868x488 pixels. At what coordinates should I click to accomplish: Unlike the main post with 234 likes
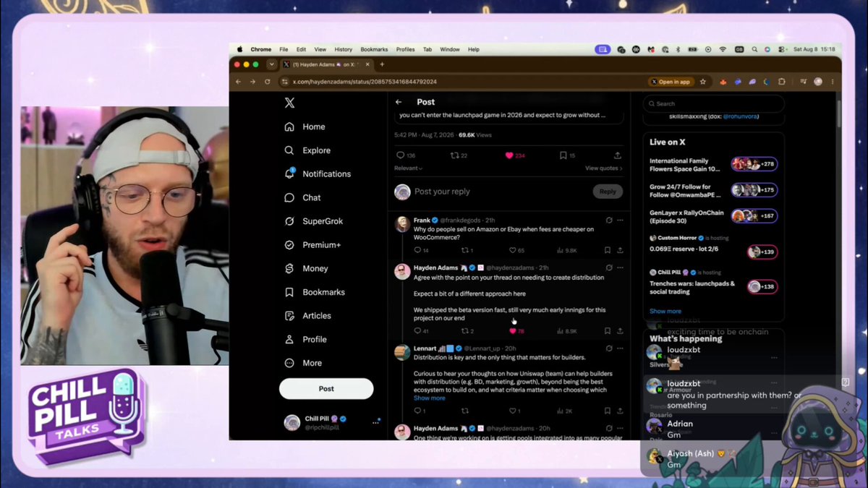click(515, 155)
